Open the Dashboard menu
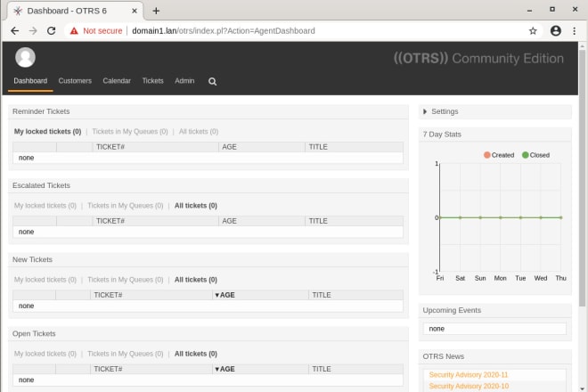Image resolution: width=588 pixels, height=392 pixels. pos(30,81)
